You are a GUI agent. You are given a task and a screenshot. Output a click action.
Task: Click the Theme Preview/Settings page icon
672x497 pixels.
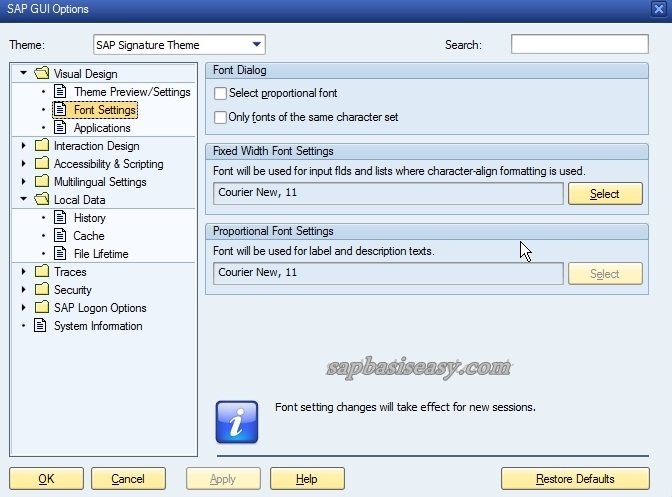click(x=61, y=92)
